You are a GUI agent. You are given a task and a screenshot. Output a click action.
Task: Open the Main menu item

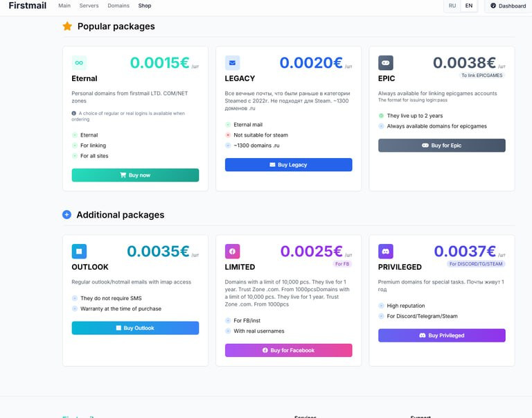tap(64, 6)
